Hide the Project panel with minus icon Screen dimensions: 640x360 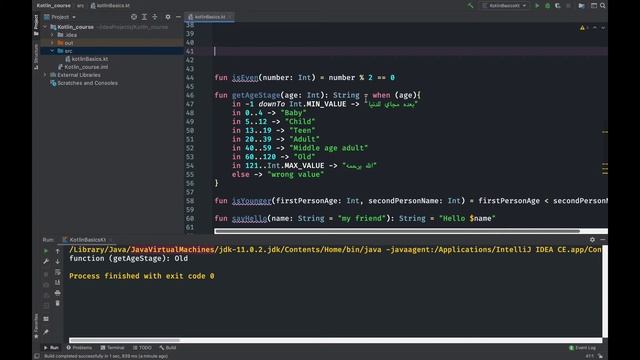pos(178,17)
